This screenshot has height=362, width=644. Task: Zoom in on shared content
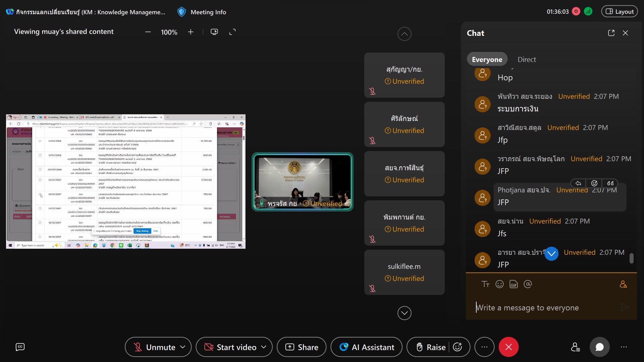coord(191,32)
